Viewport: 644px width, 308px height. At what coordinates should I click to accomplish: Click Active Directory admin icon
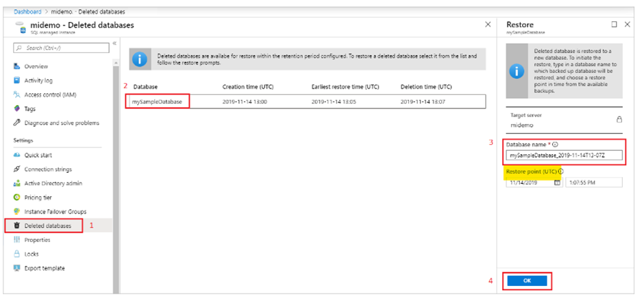[x=17, y=183]
